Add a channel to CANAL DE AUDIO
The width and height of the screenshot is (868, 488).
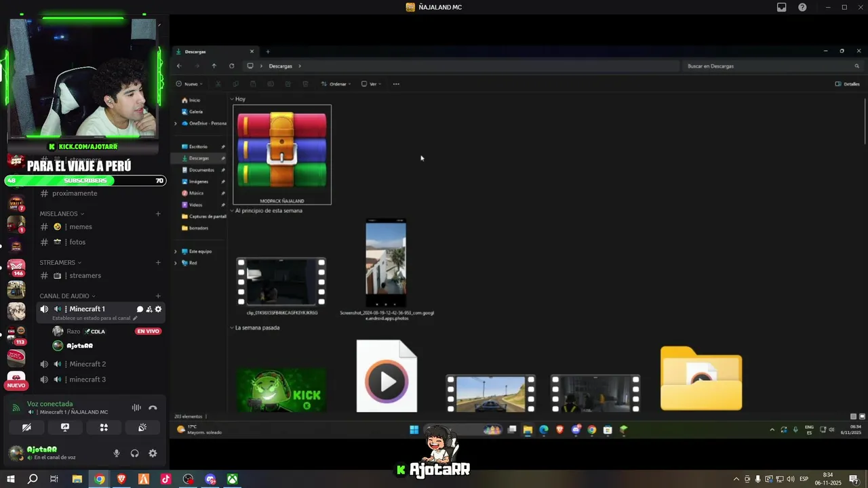point(158,296)
